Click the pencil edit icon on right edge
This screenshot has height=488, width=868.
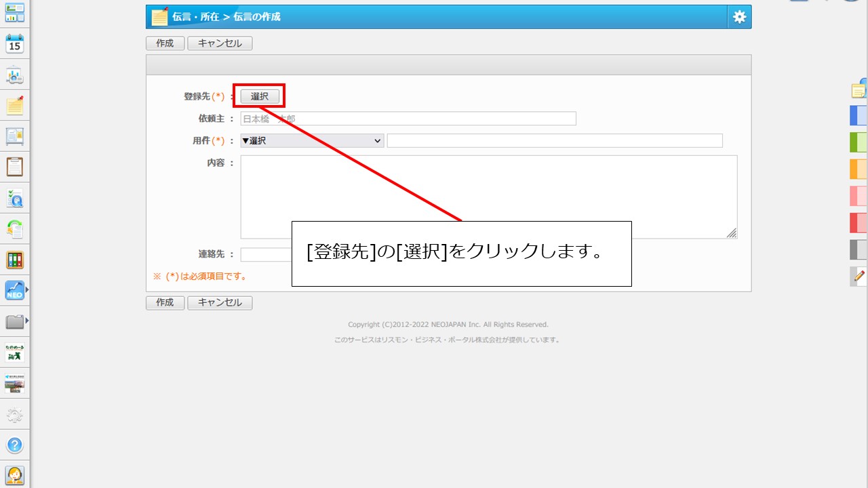[859, 276]
